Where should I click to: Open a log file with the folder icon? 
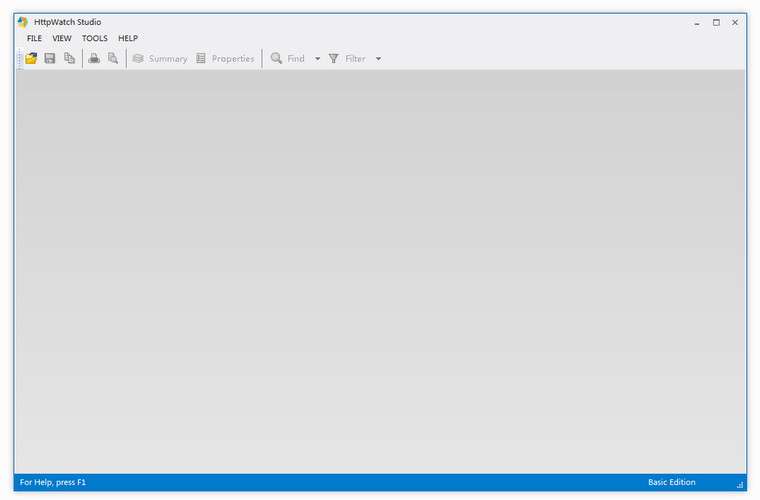point(31,59)
